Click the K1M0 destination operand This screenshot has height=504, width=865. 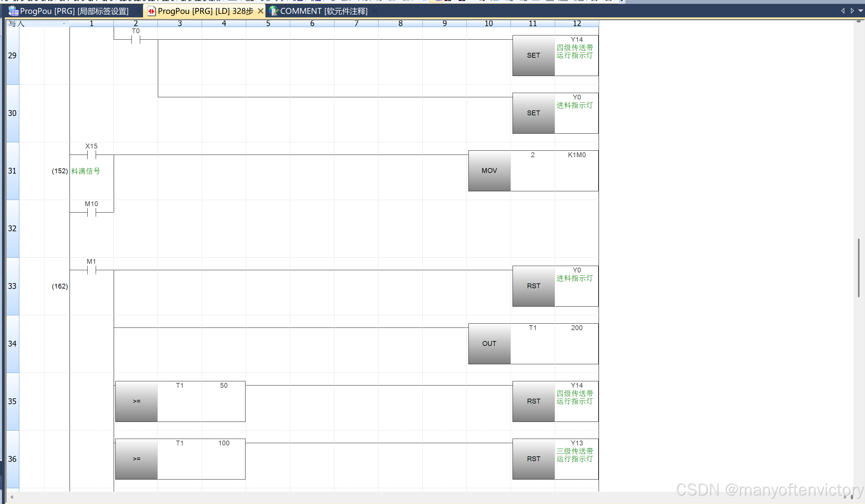tap(577, 155)
